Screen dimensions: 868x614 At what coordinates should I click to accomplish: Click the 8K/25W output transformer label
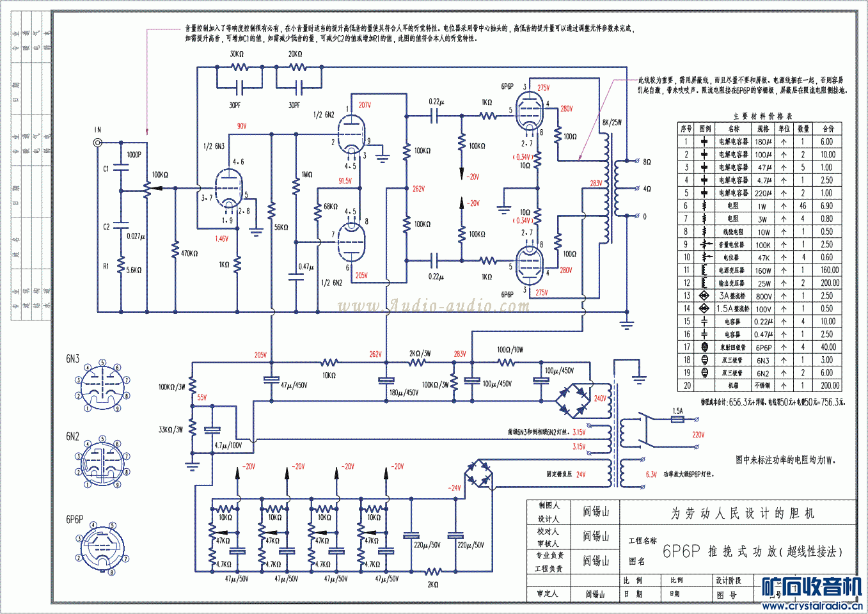612,122
